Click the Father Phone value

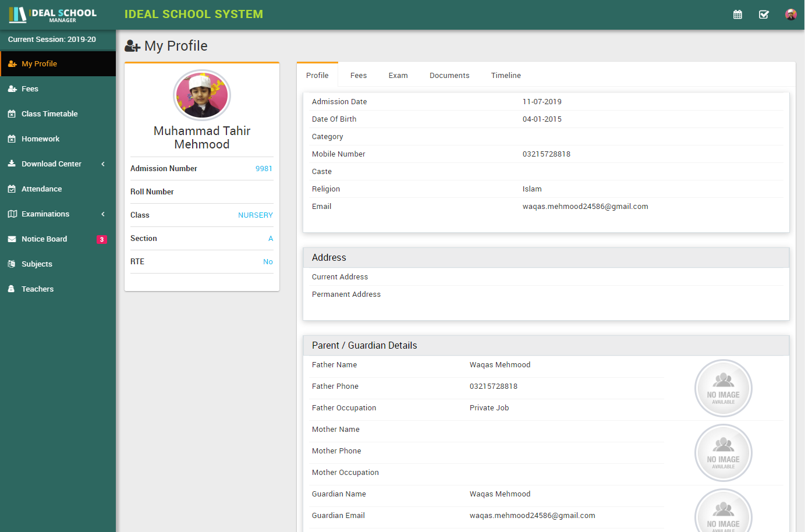tap(494, 386)
